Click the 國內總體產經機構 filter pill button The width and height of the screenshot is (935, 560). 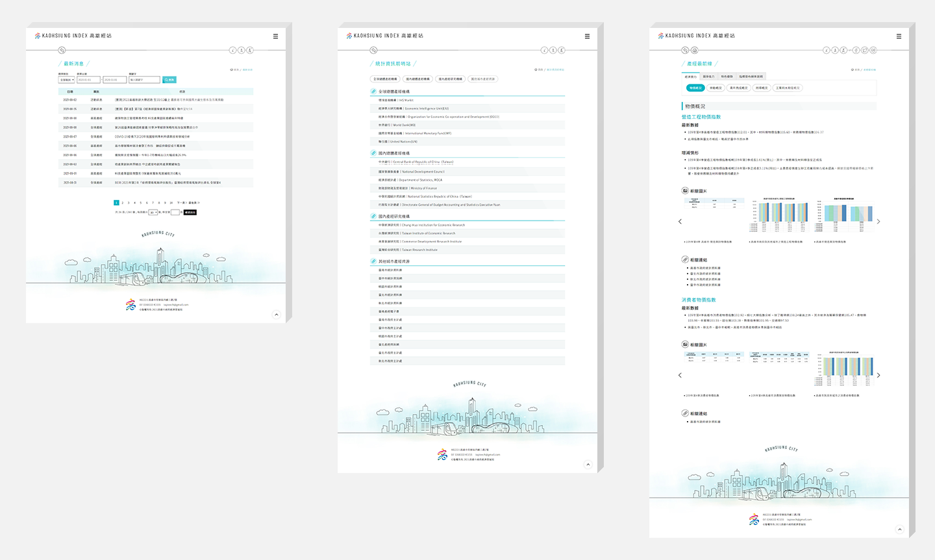pyautogui.click(x=418, y=79)
